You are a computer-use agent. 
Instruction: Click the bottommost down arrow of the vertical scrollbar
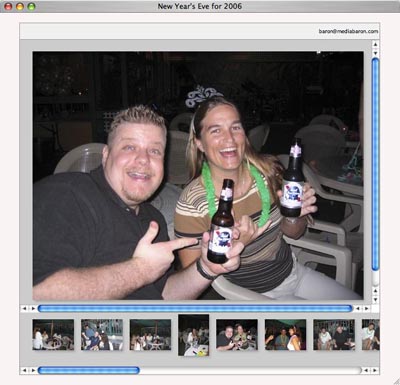click(375, 300)
